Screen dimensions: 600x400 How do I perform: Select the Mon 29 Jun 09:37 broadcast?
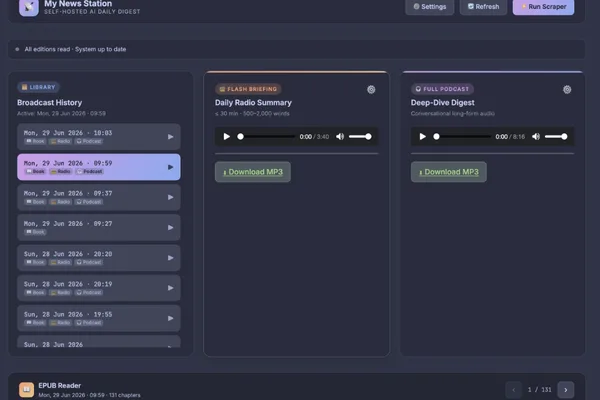point(99,197)
